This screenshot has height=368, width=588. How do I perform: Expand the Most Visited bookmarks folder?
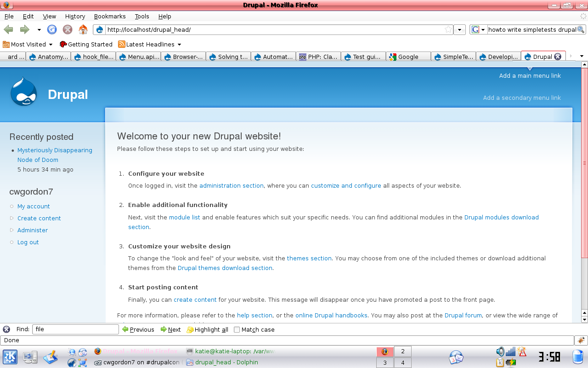tap(28, 44)
